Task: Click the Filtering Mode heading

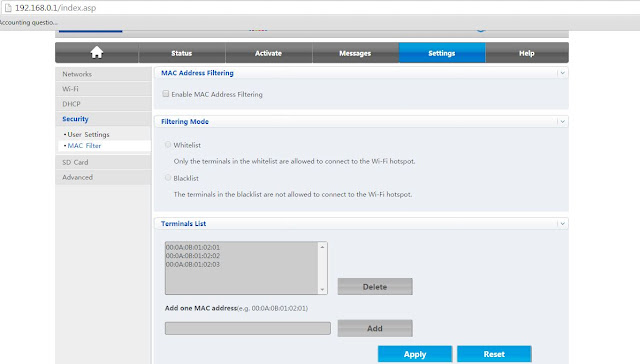Action: coord(184,122)
